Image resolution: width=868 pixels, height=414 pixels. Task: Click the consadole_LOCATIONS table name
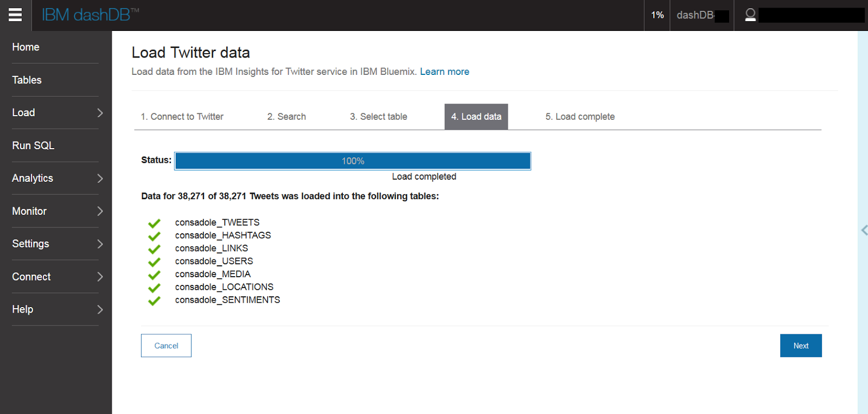point(224,287)
